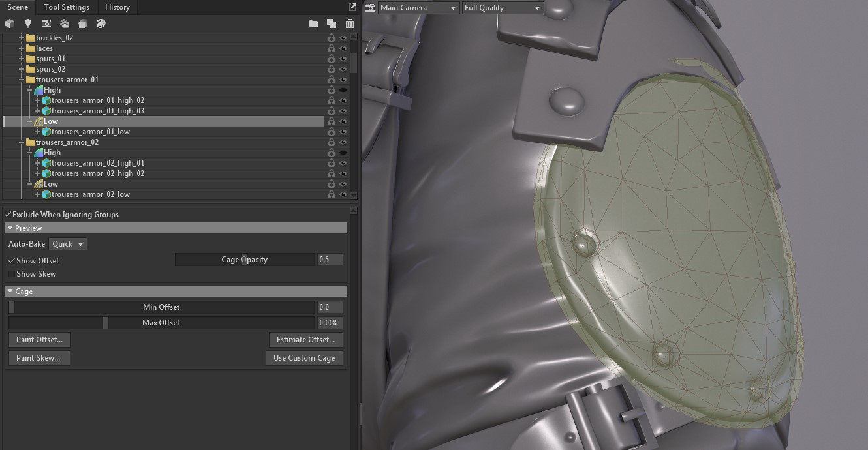
Task: Disable the Show Offset checkbox
Action: point(12,260)
